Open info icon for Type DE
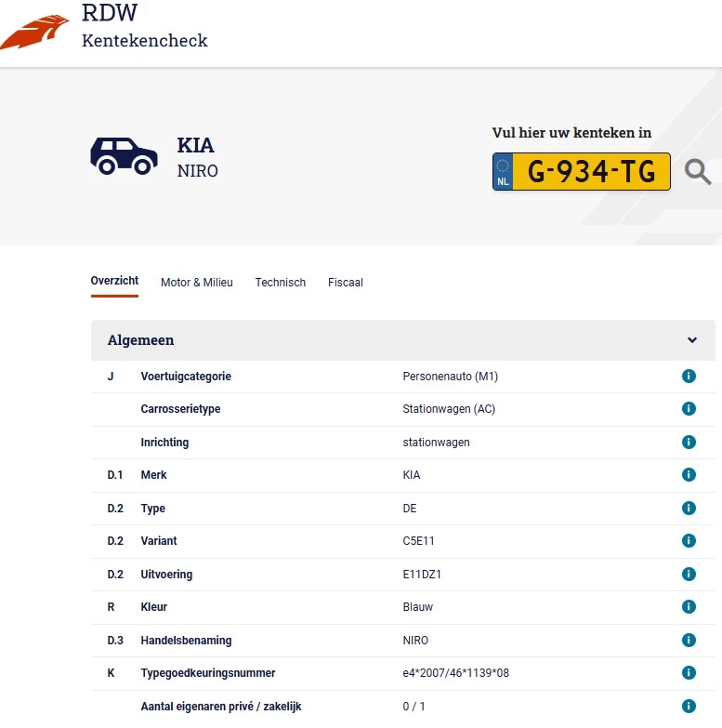This screenshot has height=728, width=722. (x=689, y=508)
